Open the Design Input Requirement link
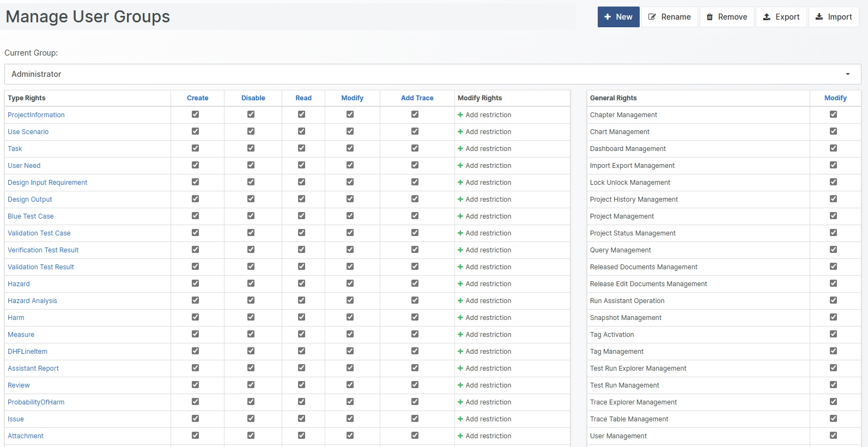 point(47,183)
